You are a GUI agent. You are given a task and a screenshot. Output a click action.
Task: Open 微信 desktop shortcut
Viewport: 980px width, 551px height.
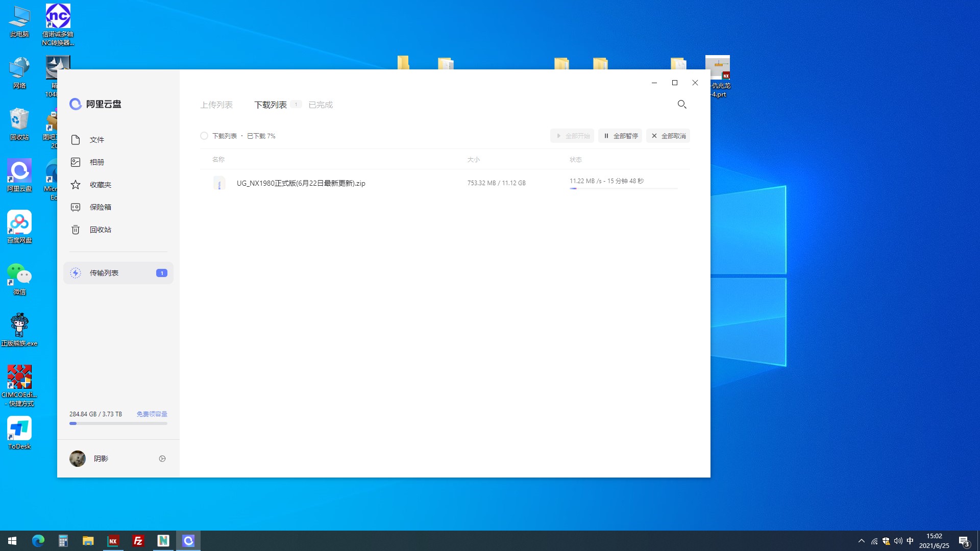[x=19, y=279]
